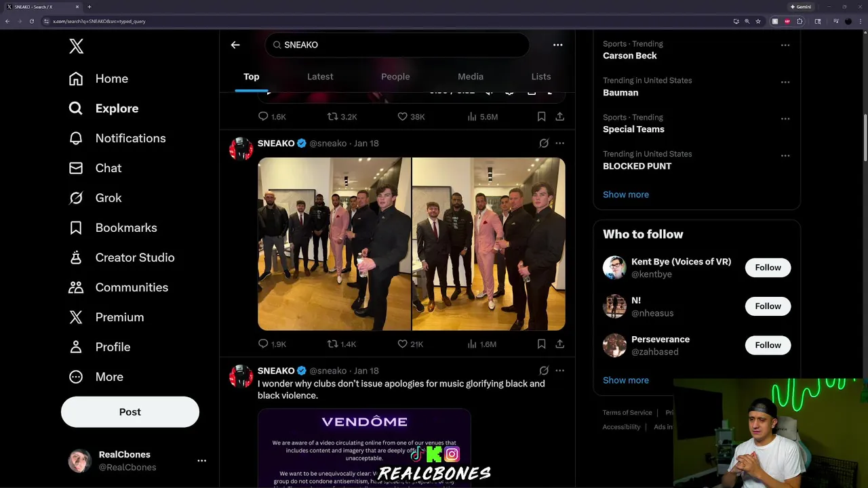Viewport: 868px width, 488px height.
Task: Follow the Perseverance account
Action: coord(768,345)
